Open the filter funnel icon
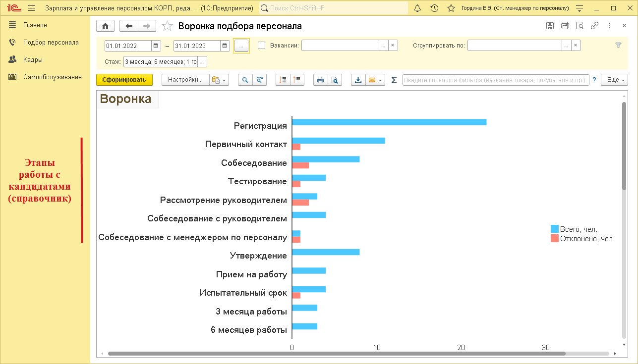 pyautogui.click(x=618, y=45)
